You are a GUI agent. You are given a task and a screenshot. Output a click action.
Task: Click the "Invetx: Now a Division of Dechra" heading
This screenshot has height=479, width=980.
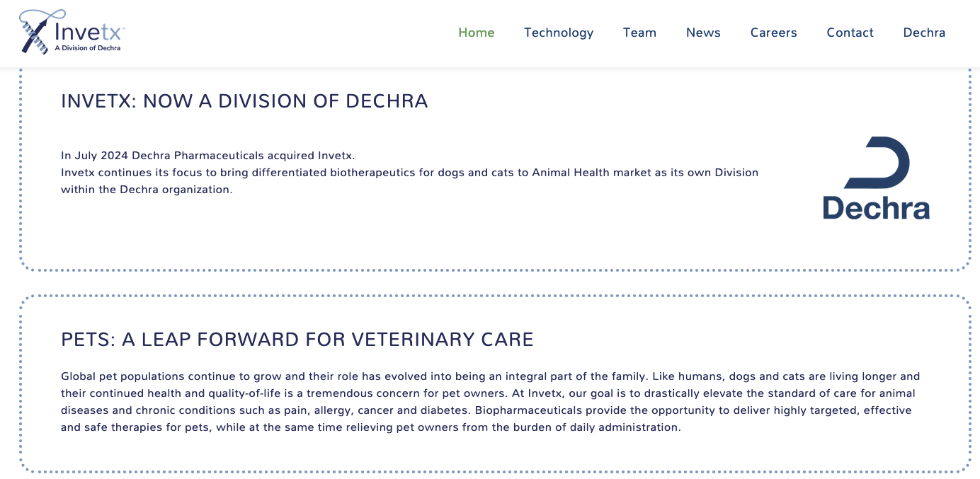point(244,101)
